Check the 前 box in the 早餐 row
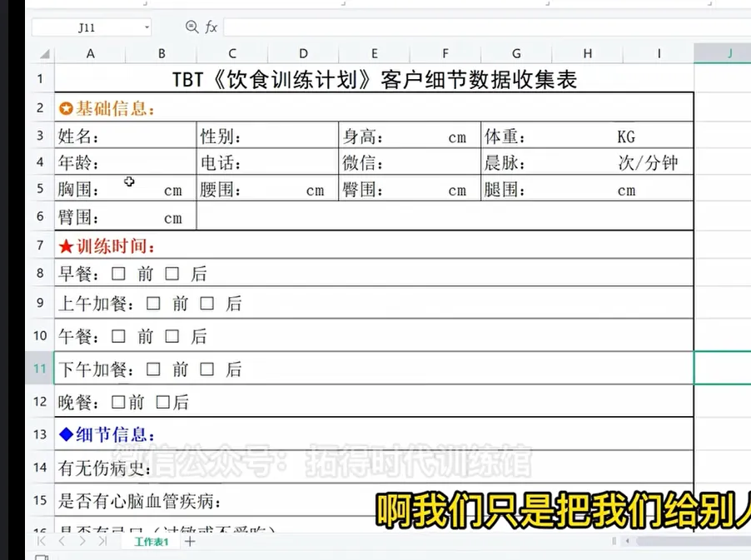751x560 pixels. 119,273
